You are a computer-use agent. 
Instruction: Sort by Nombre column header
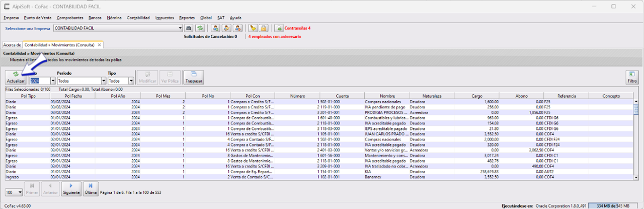pyautogui.click(x=387, y=95)
